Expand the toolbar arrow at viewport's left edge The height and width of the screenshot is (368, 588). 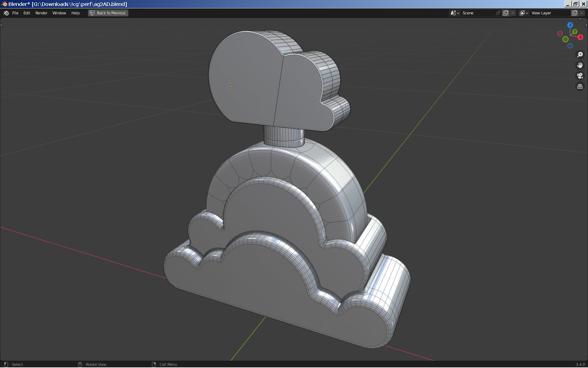pos(1,25)
